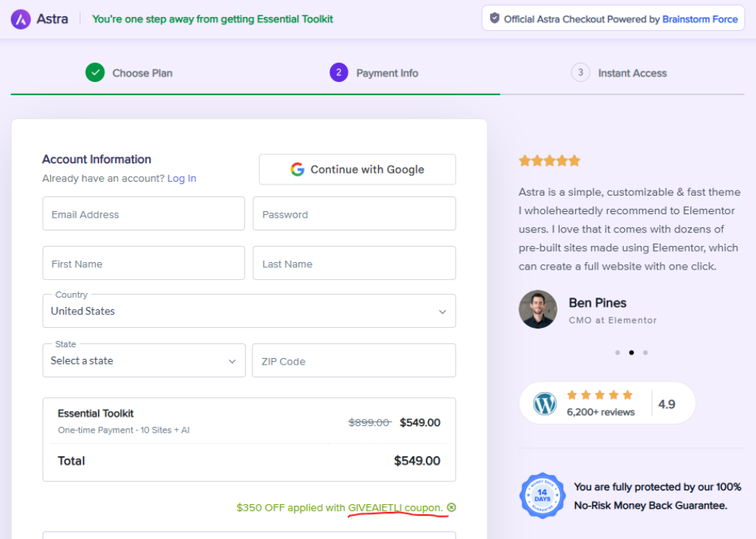This screenshot has height=539, width=756.
Task: Focus the Password field
Action: click(354, 213)
